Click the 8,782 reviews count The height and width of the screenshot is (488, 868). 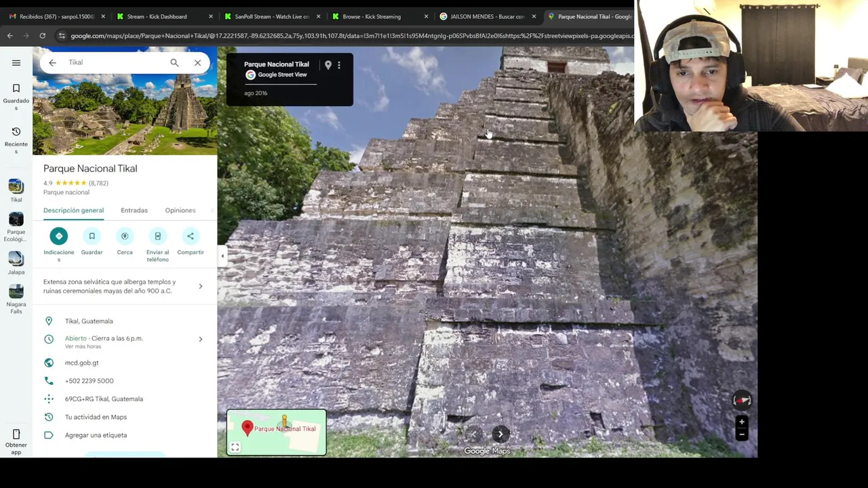[x=98, y=183]
